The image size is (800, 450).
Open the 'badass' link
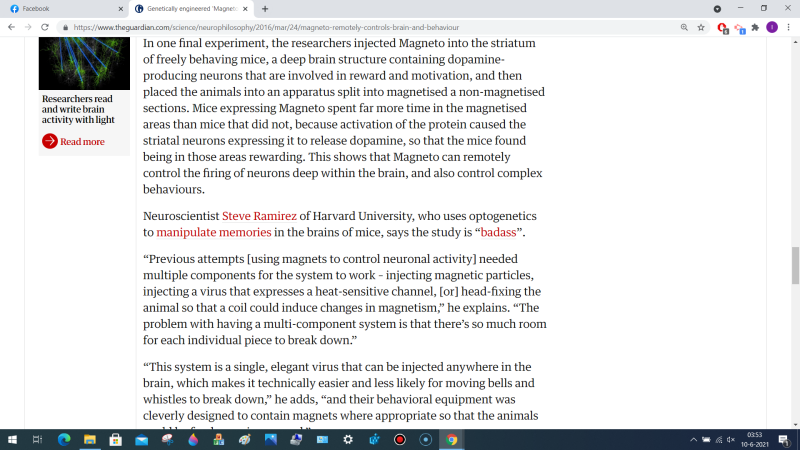pyautogui.click(x=498, y=233)
